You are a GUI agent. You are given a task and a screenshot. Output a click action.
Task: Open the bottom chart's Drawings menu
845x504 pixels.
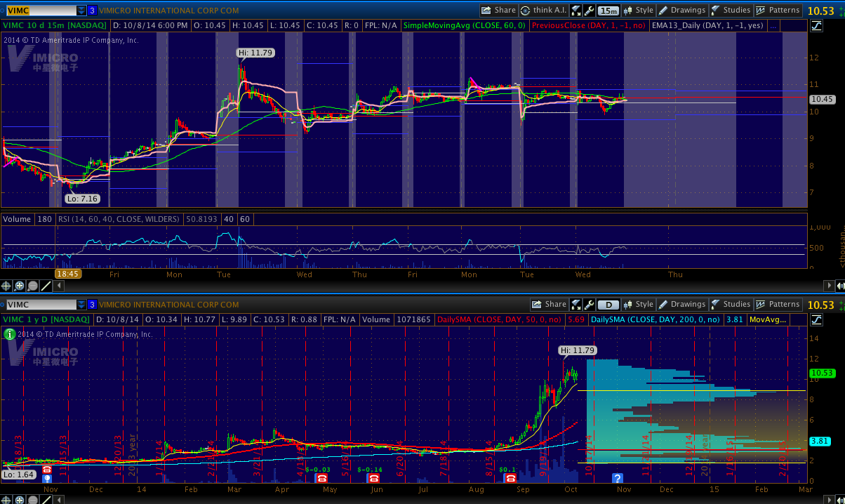pyautogui.click(x=681, y=305)
